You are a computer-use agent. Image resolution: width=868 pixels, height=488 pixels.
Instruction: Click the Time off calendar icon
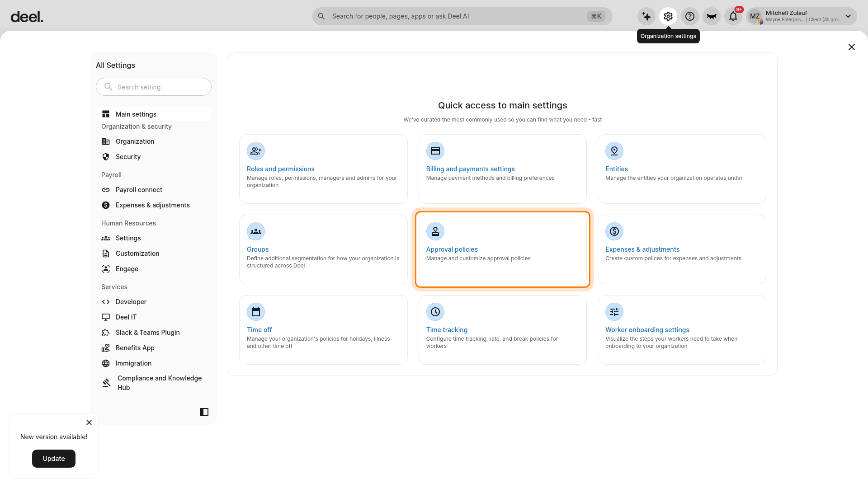tap(256, 312)
